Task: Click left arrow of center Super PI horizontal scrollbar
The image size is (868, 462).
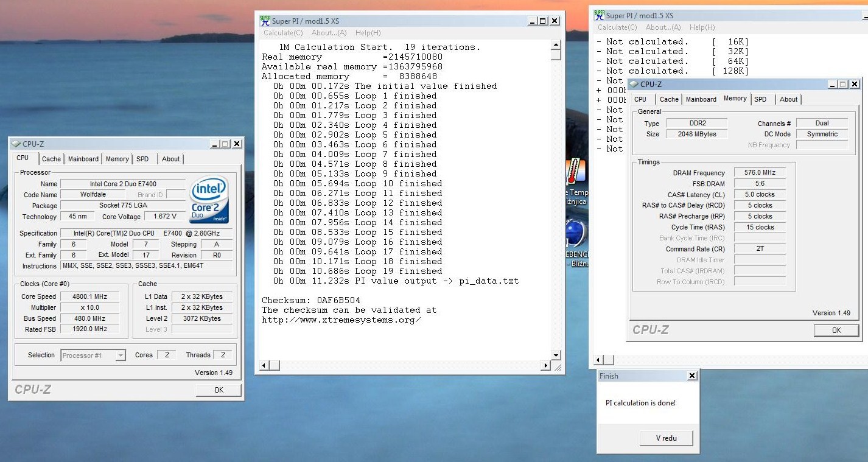Action: pos(264,365)
